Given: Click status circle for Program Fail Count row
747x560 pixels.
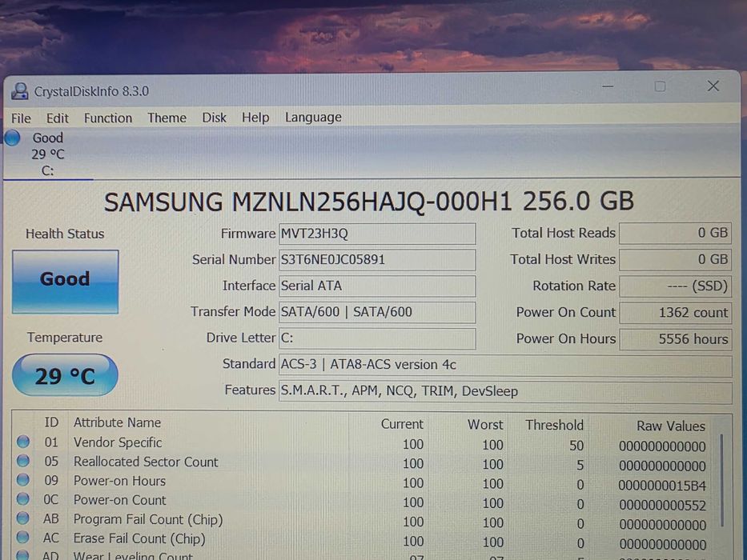Looking at the screenshot, I should [x=23, y=518].
